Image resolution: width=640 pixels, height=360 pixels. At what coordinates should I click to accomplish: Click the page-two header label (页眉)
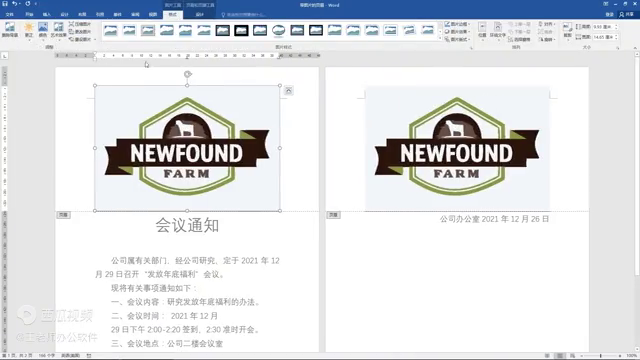pyautogui.click(x=333, y=215)
